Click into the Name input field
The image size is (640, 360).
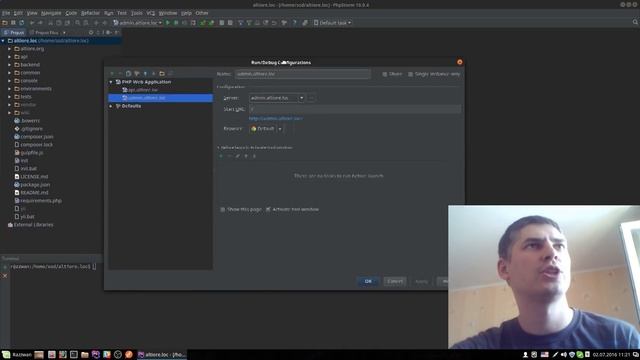point(302,74)
